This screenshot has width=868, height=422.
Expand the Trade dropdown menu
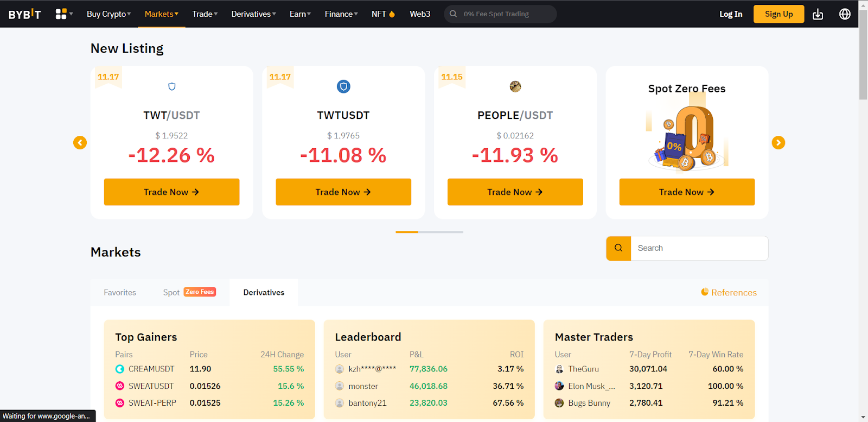[205, 14]
